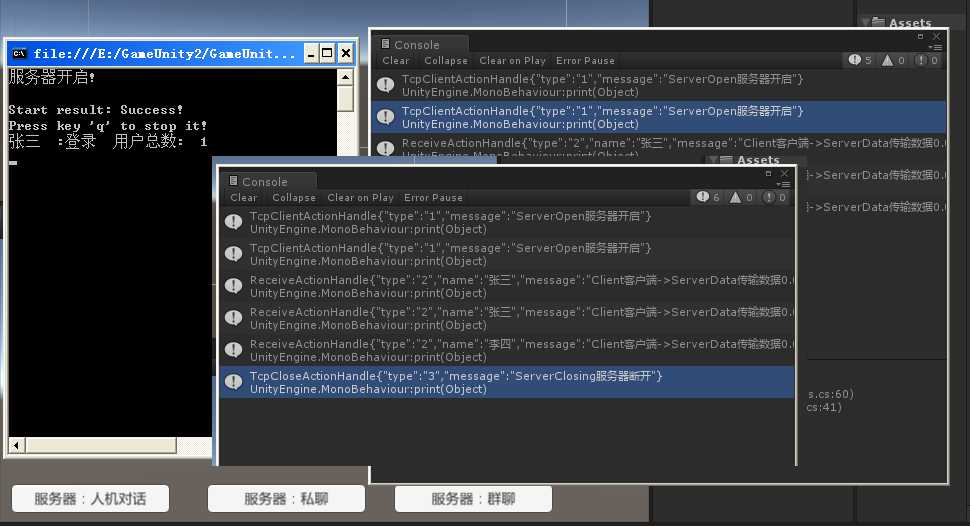
Task: Select the back Console tab
Action: 420,45
